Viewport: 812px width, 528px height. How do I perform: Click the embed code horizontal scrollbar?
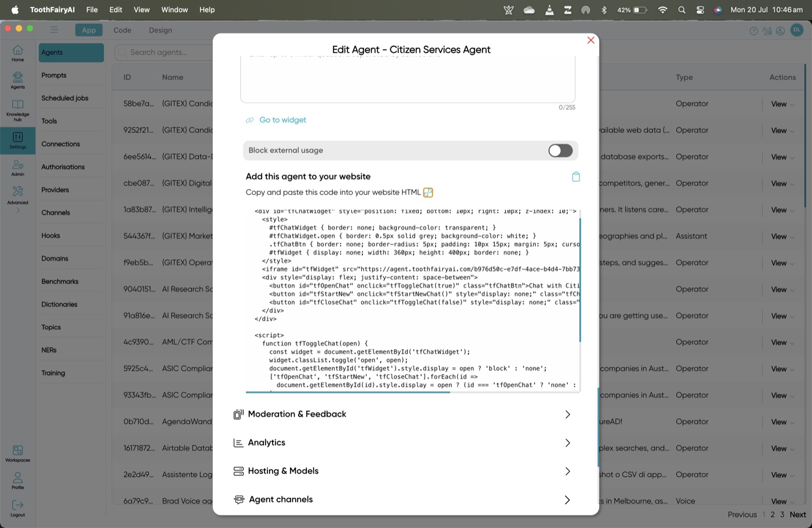pos(348,392)
